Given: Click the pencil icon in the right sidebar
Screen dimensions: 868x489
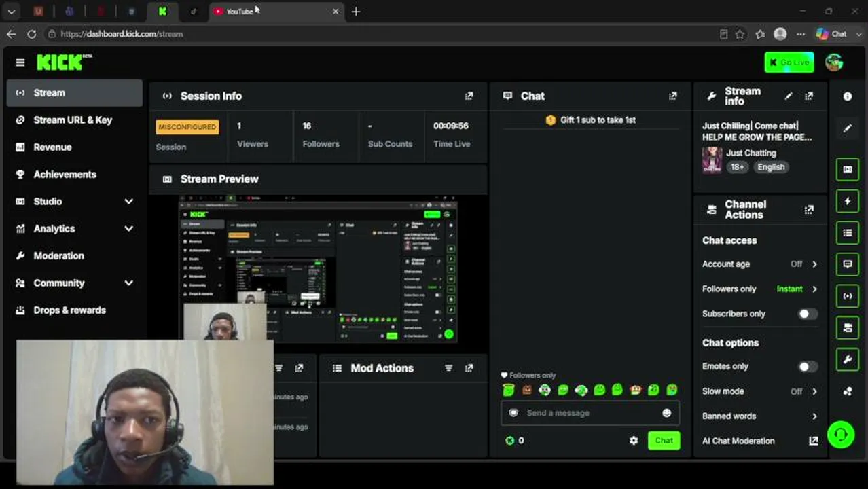Looking at the screenshot, I should pyautogui.click(x=848, y=128).
